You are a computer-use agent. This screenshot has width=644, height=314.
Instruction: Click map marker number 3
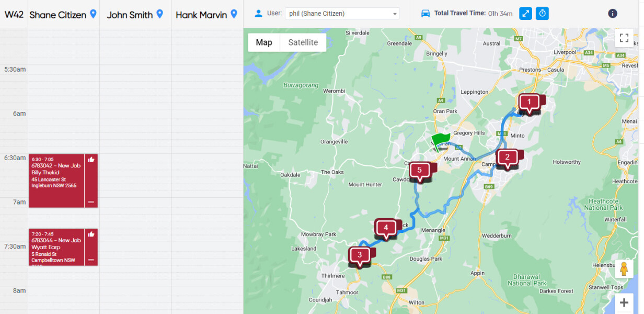pyautogui.click(x=359, y=255)
